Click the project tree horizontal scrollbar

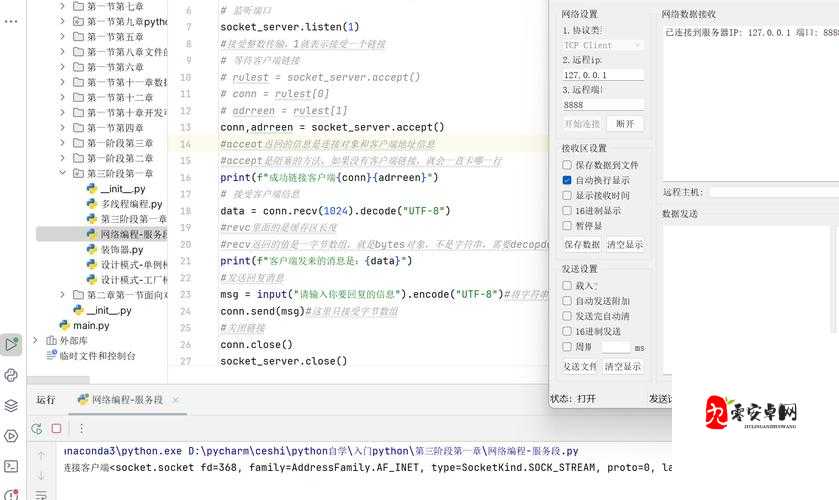(59, 380)
